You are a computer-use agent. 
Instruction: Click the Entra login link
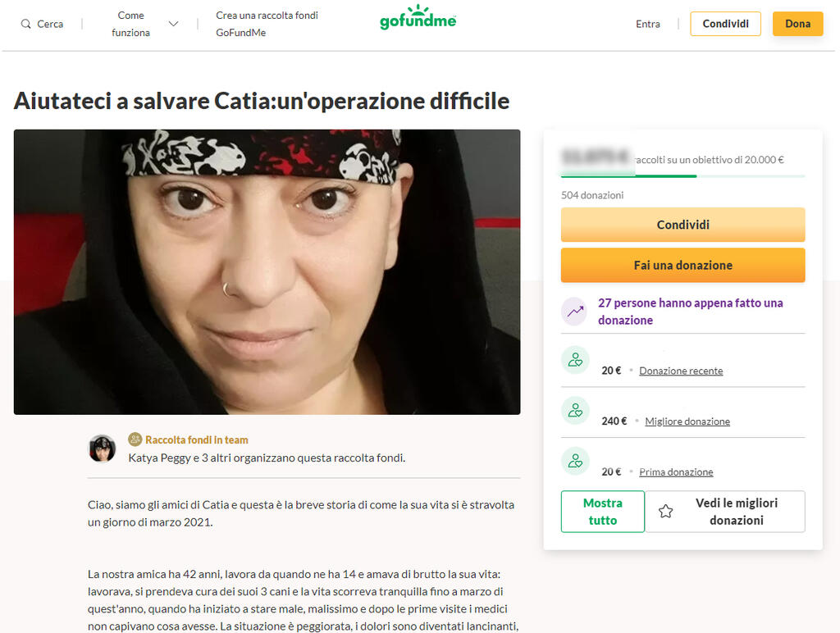(648, 24)
